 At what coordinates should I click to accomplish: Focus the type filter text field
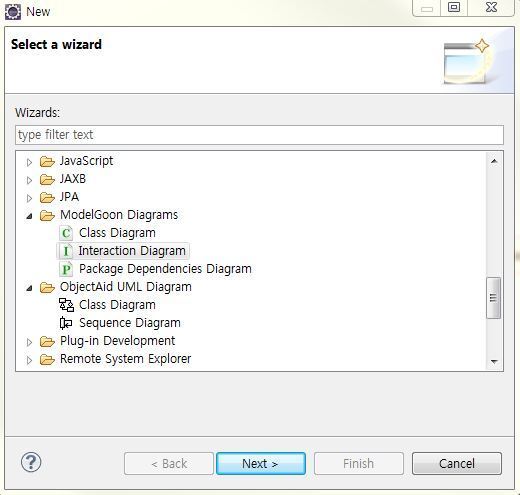click(x=259, y=135)
